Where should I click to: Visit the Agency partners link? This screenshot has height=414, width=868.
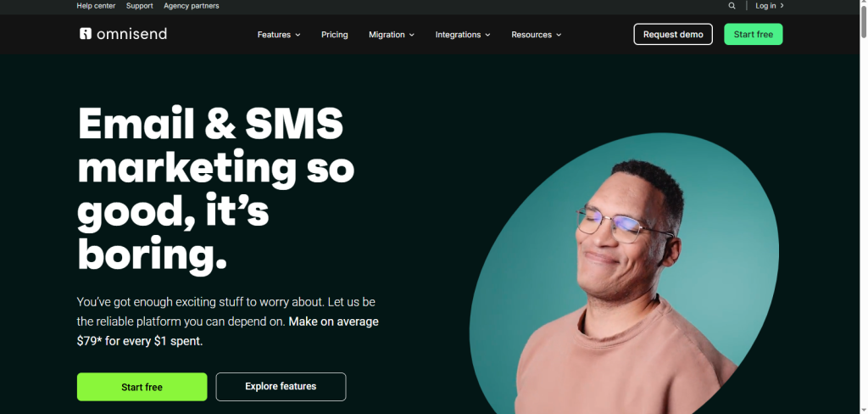coord(191,6)
